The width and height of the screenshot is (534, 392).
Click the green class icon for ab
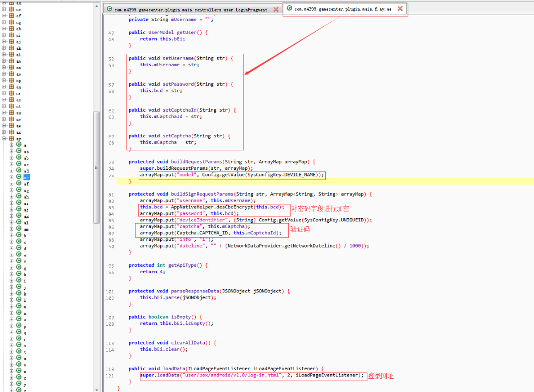19,158
